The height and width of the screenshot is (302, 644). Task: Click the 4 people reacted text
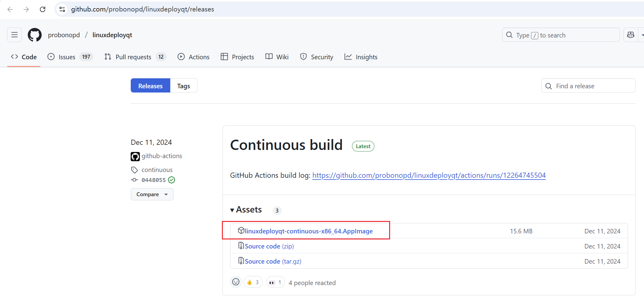point(312,283)
